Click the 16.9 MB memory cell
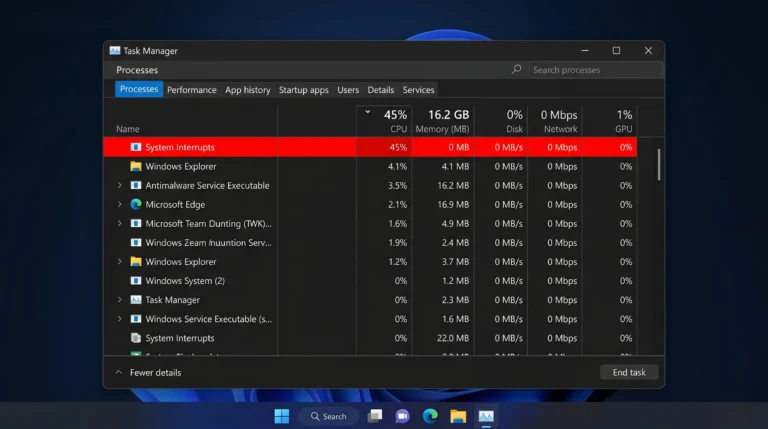The height and width of the screenshot is (429, 768). coord(453,204)
